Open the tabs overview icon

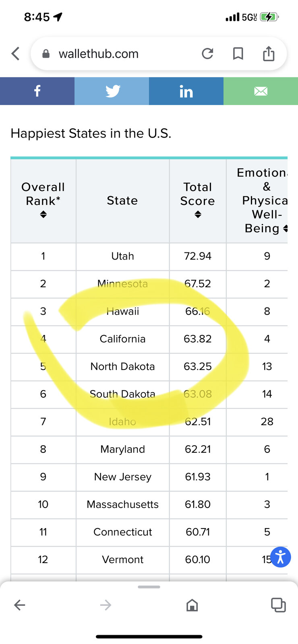(278, 605)
